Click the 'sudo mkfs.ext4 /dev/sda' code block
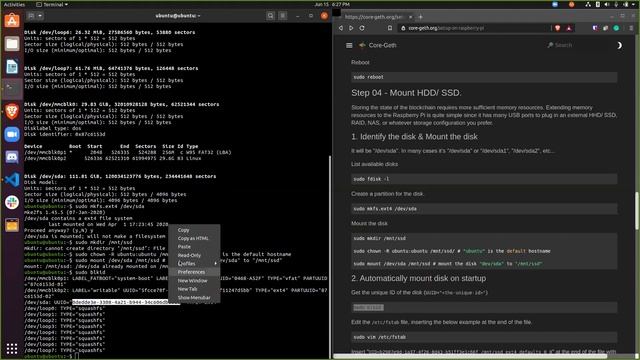 484,209
